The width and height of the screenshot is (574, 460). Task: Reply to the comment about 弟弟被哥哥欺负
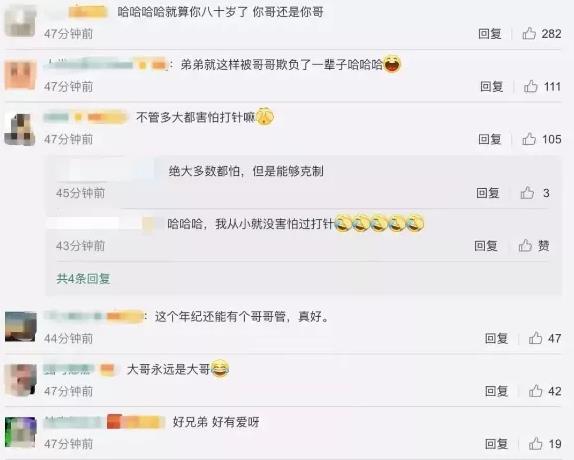(492, 86)
